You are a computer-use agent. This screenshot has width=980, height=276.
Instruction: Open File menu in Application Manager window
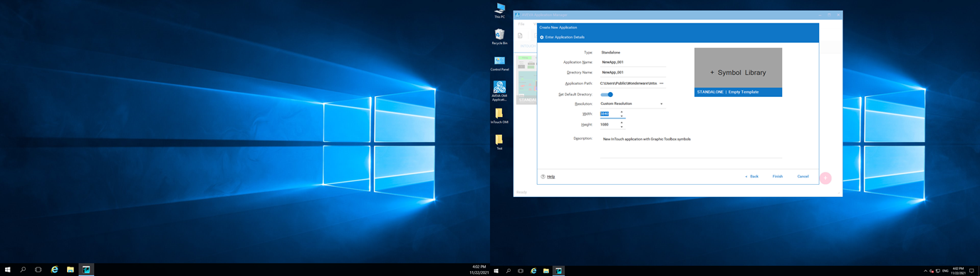(521, 24)
